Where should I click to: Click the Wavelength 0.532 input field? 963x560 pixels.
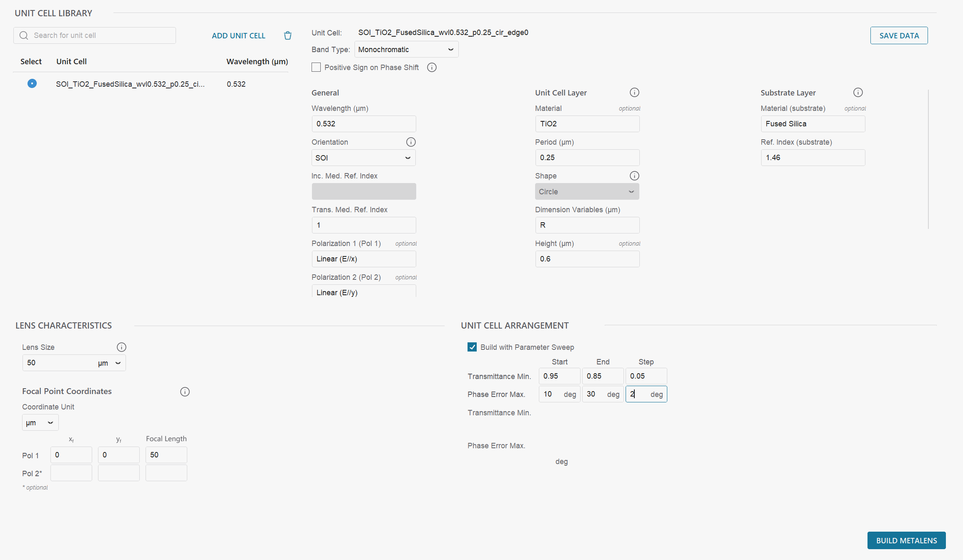point(364,124)
